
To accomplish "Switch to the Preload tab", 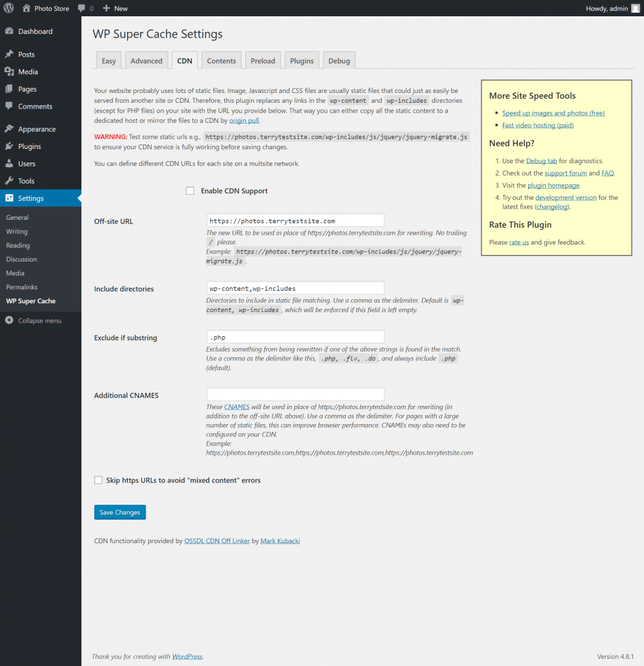I will point(263,60).
